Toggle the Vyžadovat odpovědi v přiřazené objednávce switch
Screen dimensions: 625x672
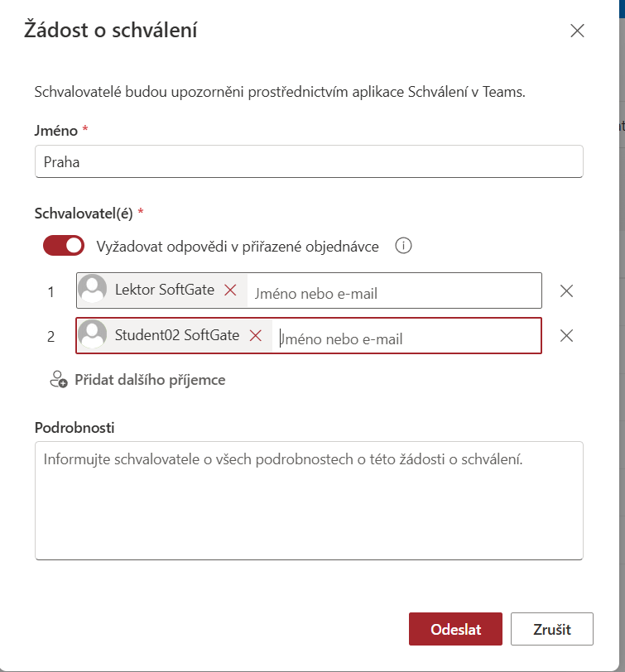tap(64, 246)
